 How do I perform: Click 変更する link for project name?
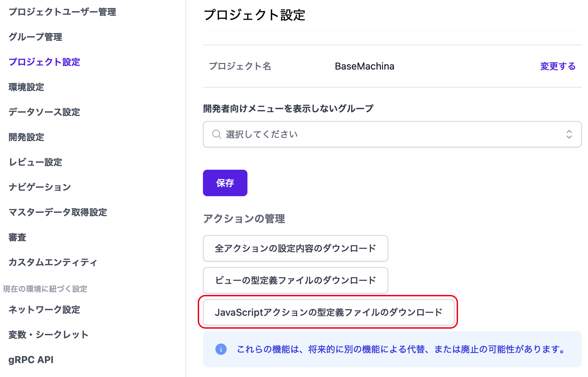click(558, 66)
